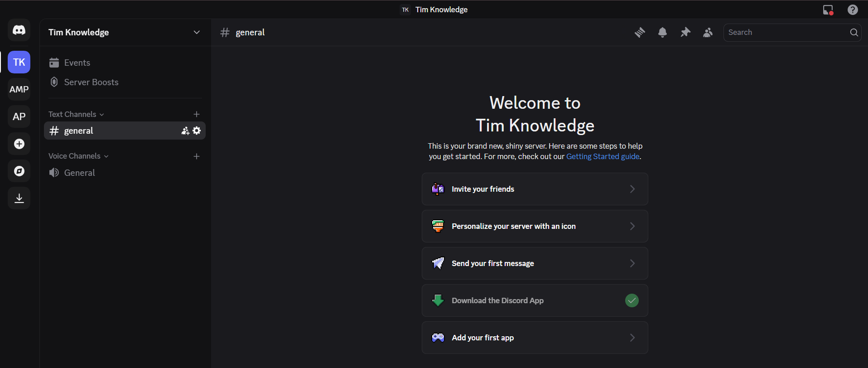Collapse the Voice Channels category
868x368 pixels.
(x=78, y=156)
